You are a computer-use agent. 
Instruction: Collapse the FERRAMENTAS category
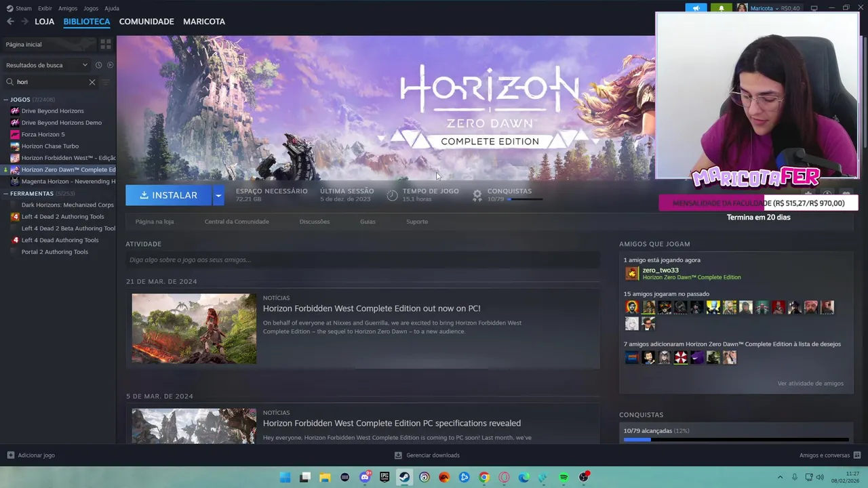(x=6, y=193)
